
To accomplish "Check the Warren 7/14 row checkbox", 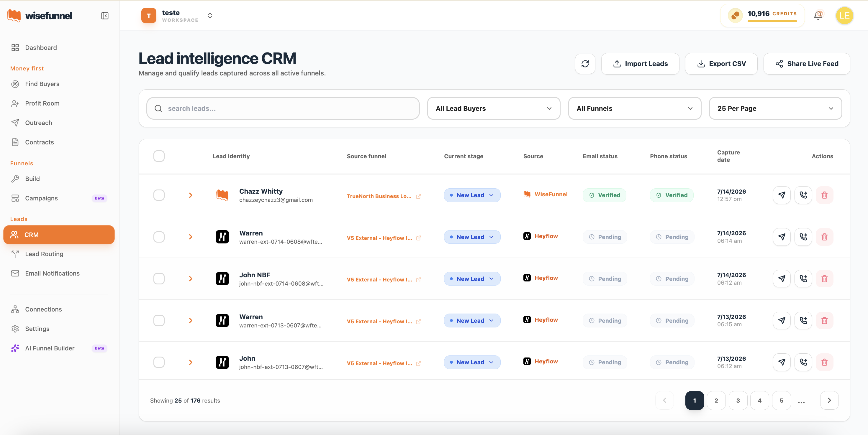I will (x=159, y=237).
